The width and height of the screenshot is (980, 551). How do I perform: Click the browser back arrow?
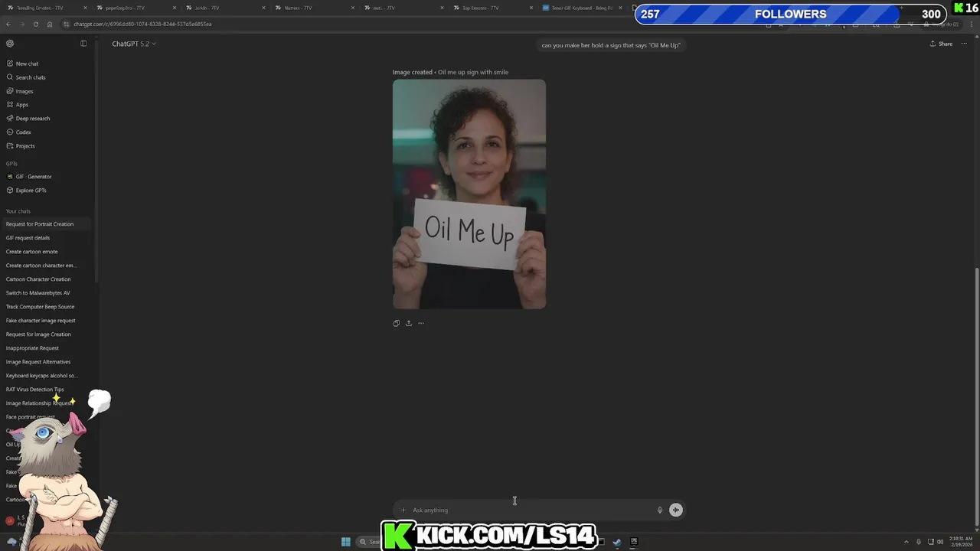pos(8,24)
